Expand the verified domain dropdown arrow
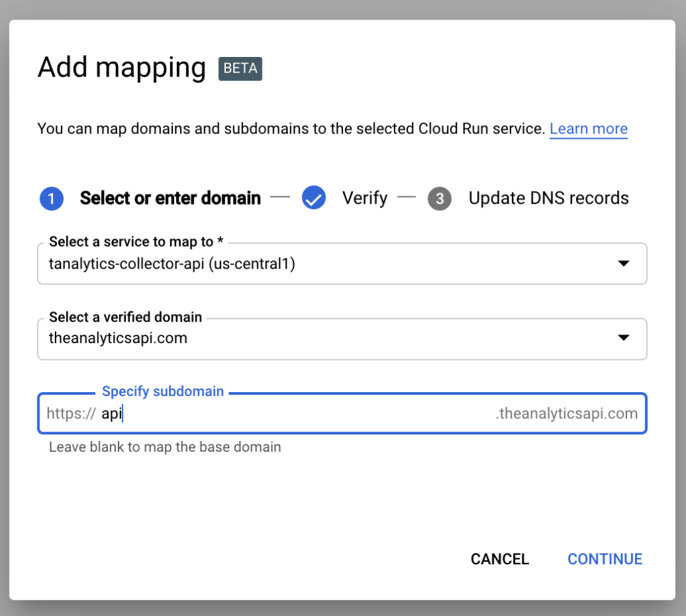Viewport: 686px width, 616px height. coord(623,338)
